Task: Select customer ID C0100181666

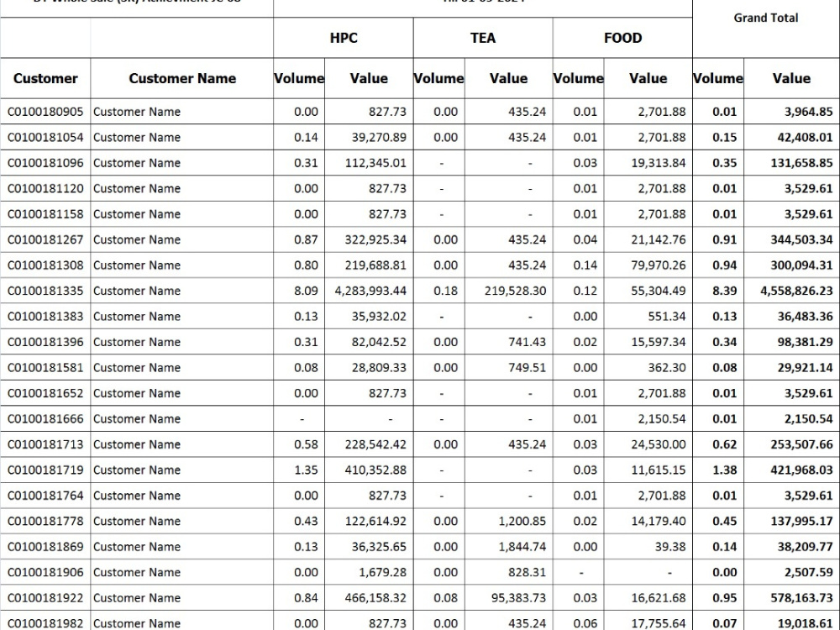Action: coord(45,419)
